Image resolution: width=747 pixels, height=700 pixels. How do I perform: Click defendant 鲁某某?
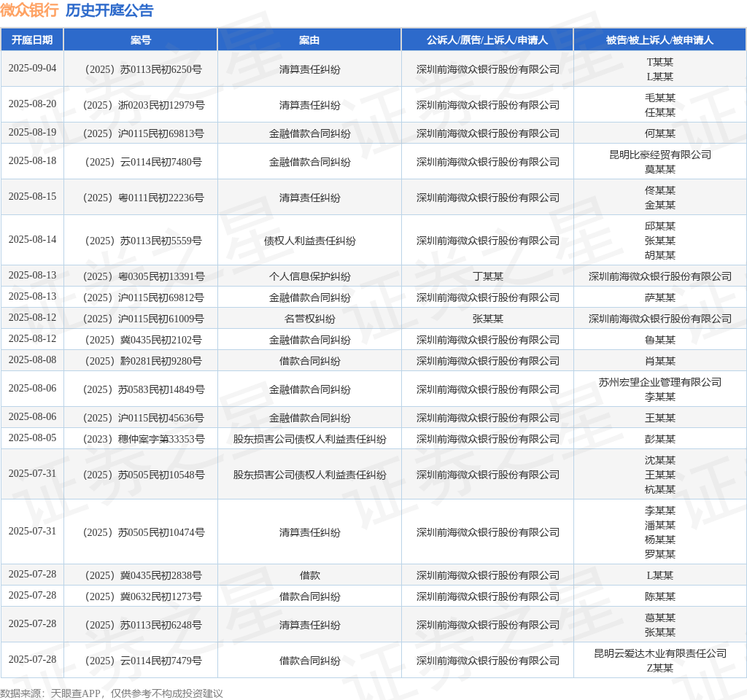pyautogui.click(x=659, y=340)
